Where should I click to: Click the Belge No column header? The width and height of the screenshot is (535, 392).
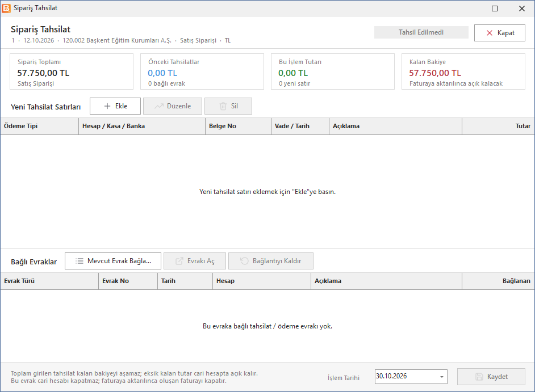238,126
